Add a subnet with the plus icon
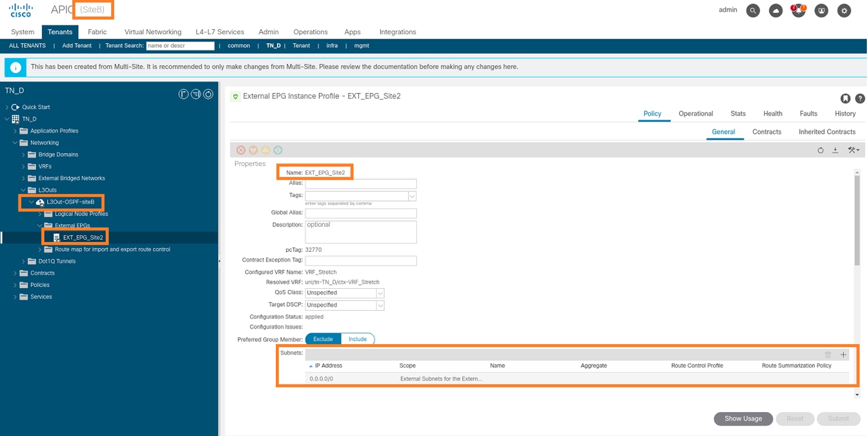The height and width of the screenshot is (436, 868). [844, 355]
